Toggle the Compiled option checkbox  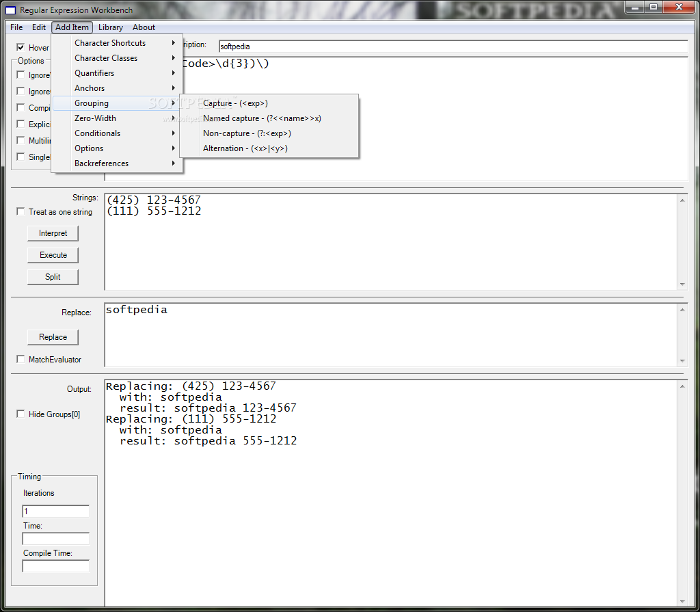(x=21, y=107)
